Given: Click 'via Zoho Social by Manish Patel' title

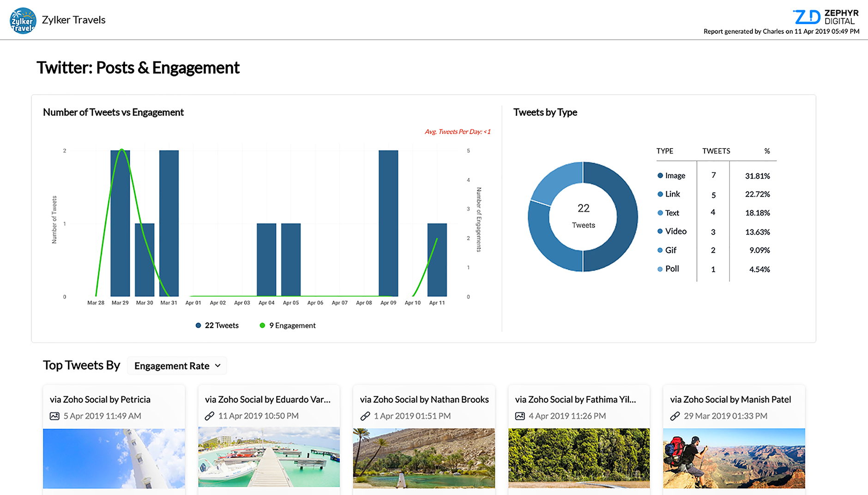Looking at the screenshot, I should point(731,400).
